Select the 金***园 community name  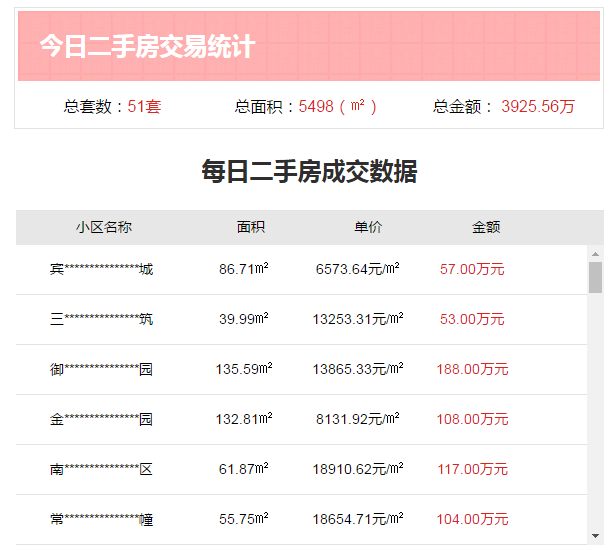[x=101, y=419]
